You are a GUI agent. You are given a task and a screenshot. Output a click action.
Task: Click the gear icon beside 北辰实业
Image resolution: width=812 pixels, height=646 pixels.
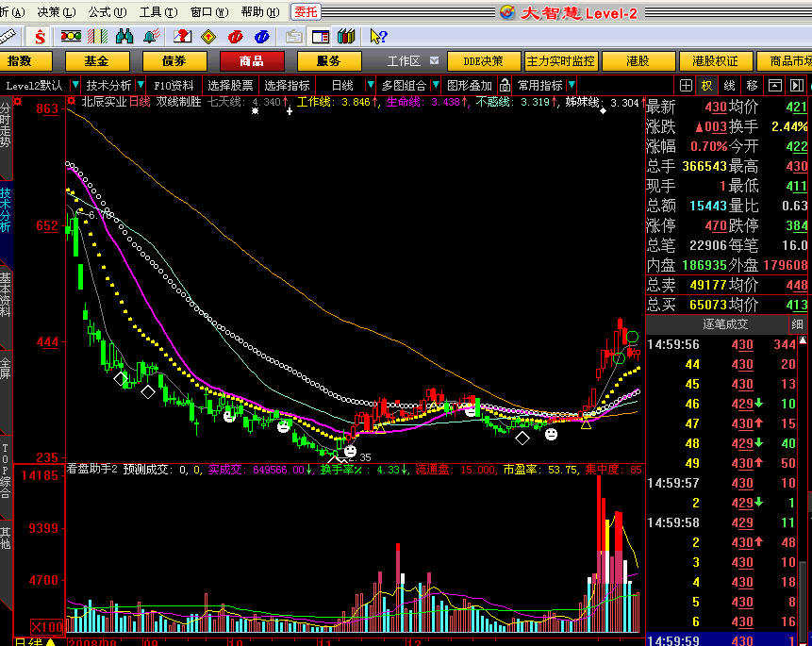(72, 101)
